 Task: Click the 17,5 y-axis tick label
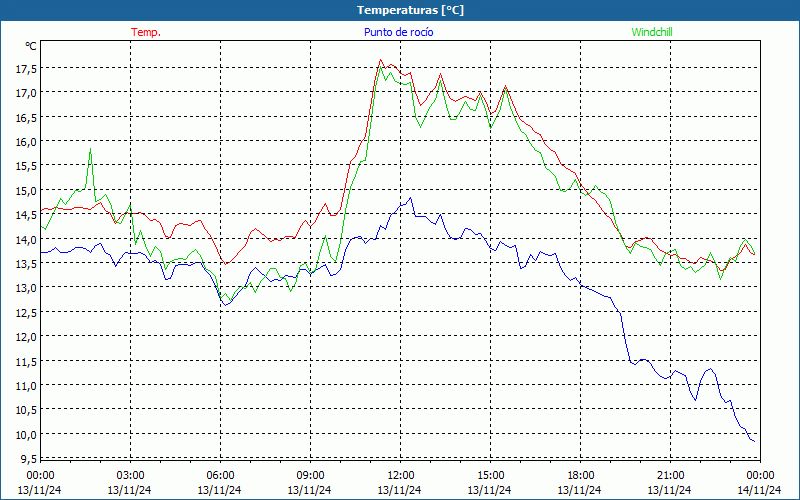click(25, 68)
